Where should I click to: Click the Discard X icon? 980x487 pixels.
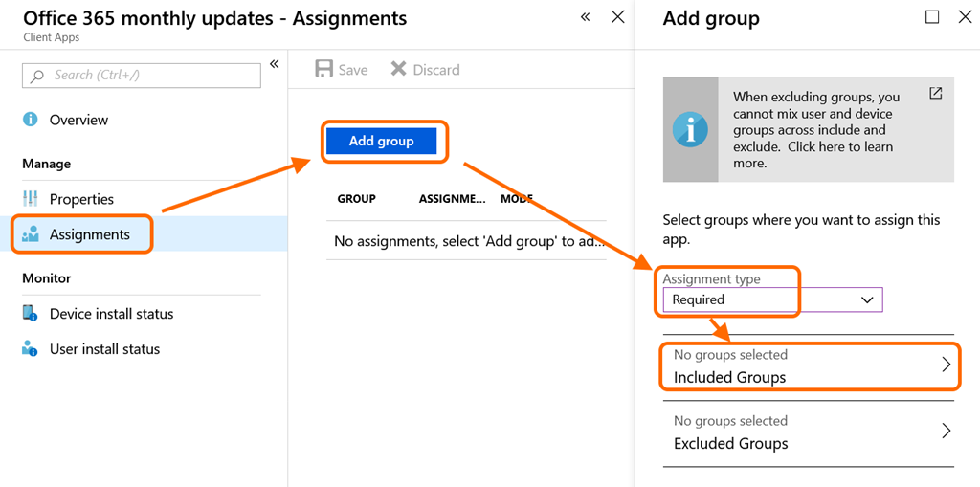(399, 70)
